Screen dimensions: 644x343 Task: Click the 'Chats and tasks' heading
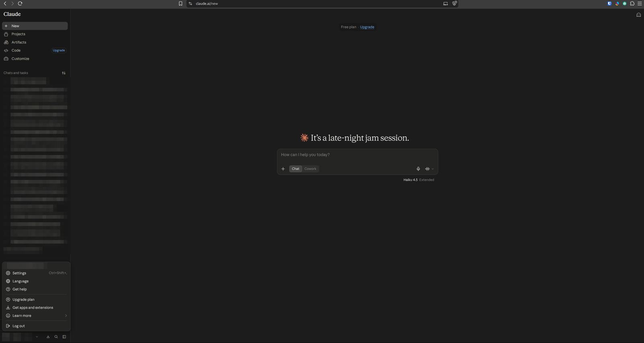point(16,73)
